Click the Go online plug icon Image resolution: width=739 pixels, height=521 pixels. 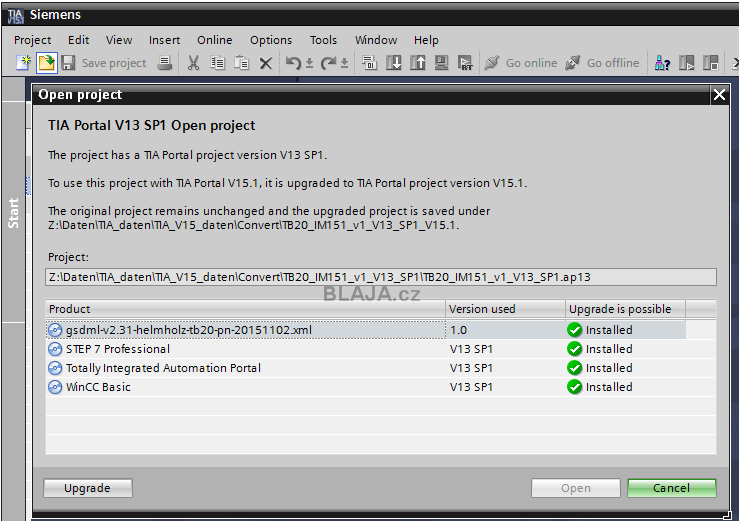click(492, 63)
